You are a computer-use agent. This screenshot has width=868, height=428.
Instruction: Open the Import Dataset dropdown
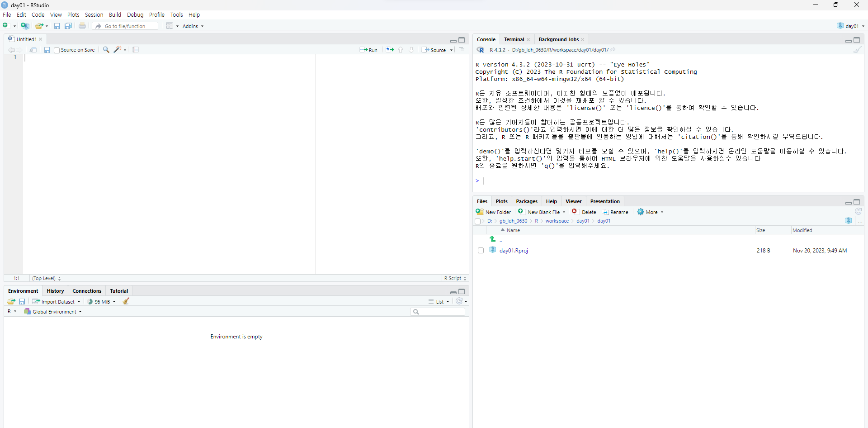click(x=56, y=302)
